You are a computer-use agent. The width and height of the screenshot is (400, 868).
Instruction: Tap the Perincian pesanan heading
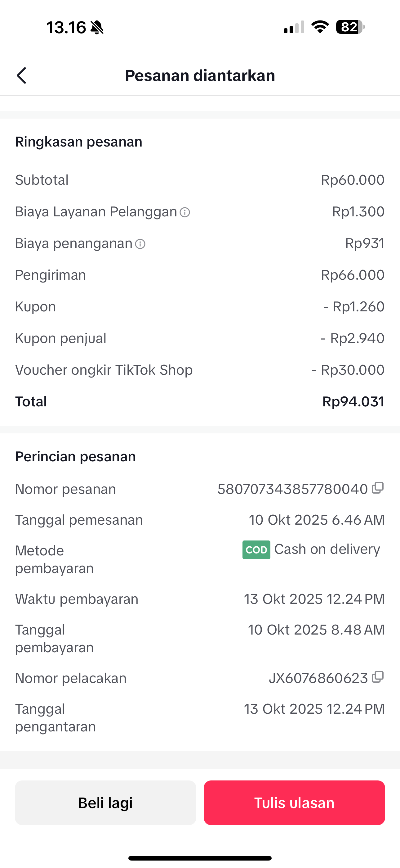pyautogui.click(x=75, y=457)
